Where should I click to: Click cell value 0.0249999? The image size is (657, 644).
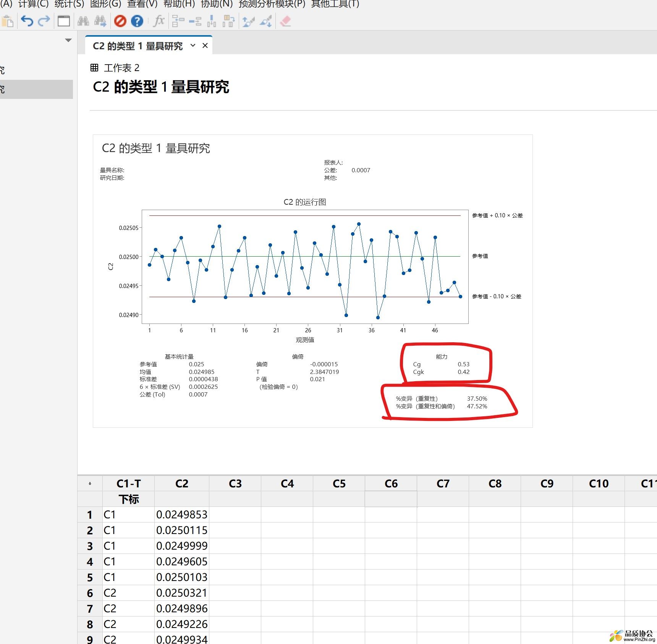pyautogui.click(x=182, y=546)
